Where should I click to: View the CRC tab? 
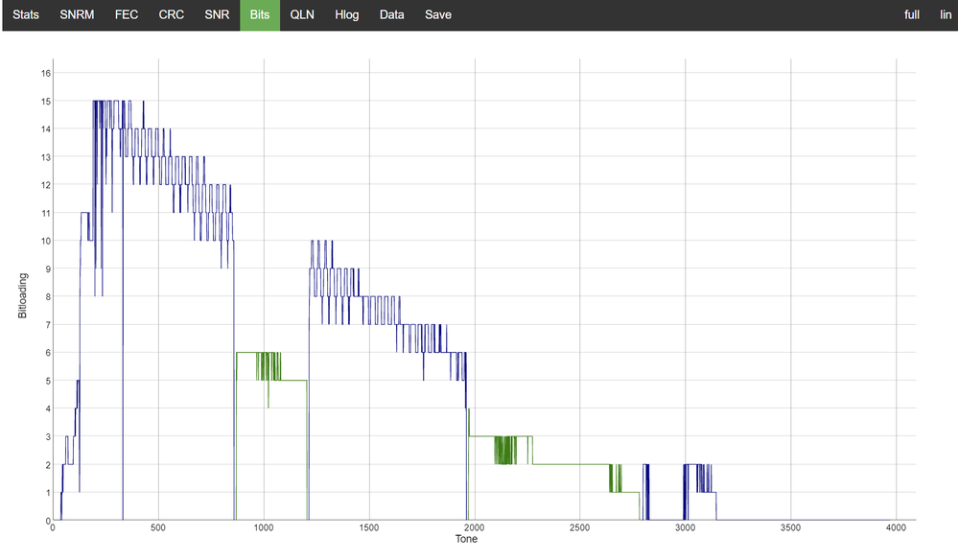[172, 15]
